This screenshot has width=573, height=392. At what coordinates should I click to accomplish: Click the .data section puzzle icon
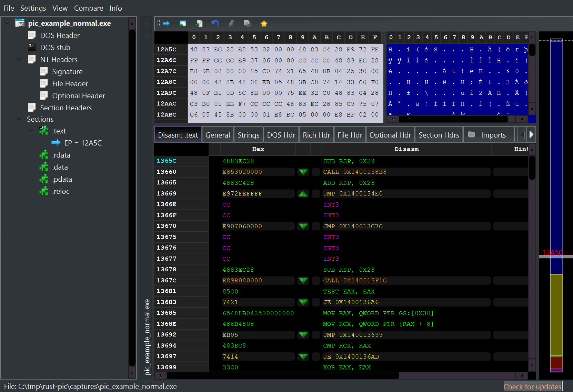click(44, 167)
